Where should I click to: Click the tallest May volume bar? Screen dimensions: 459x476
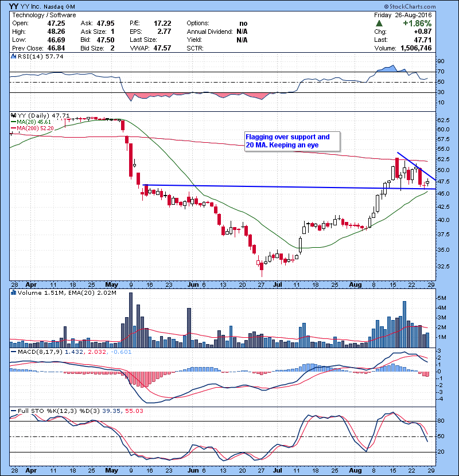coord(131,320)
